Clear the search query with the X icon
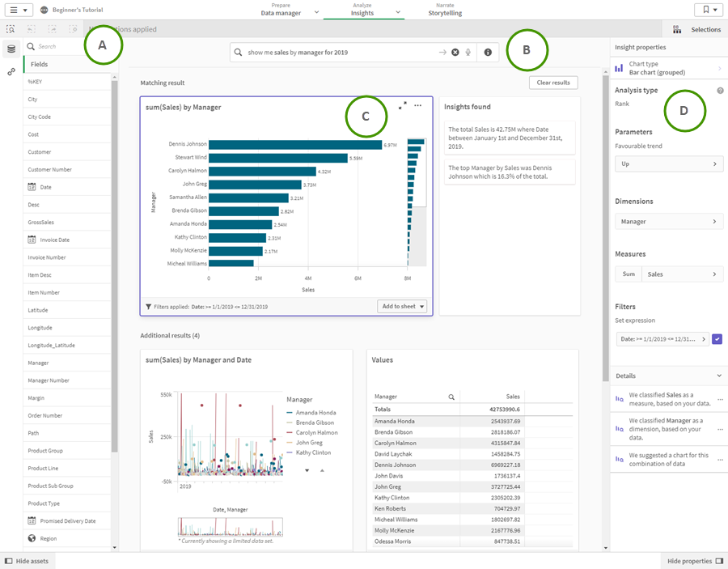728x569 pixels. (x=455, y=51)
